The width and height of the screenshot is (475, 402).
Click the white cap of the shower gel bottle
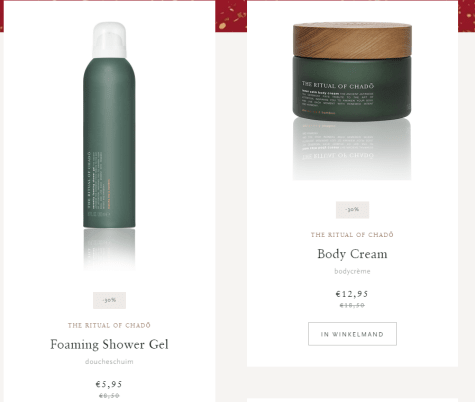(x=109, y=40)
